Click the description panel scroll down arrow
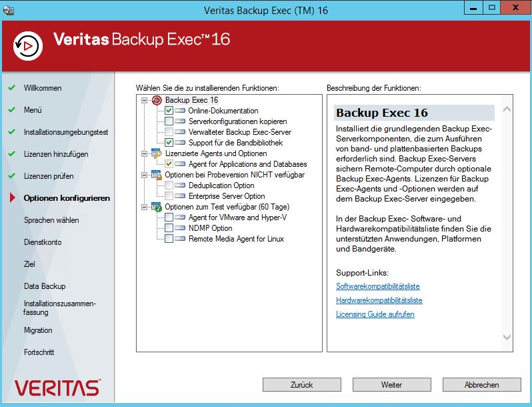The image size is (532, 407). click(x=507, y=337)
